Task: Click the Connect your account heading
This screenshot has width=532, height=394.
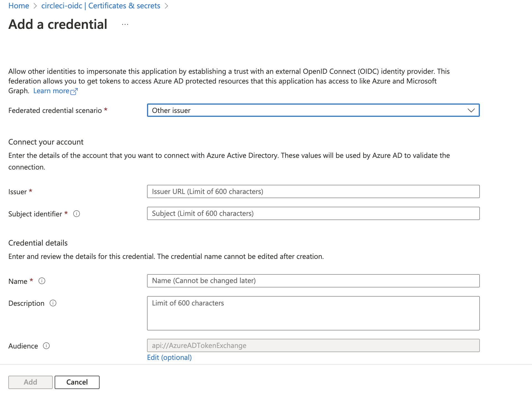Action: click(46, 142)
